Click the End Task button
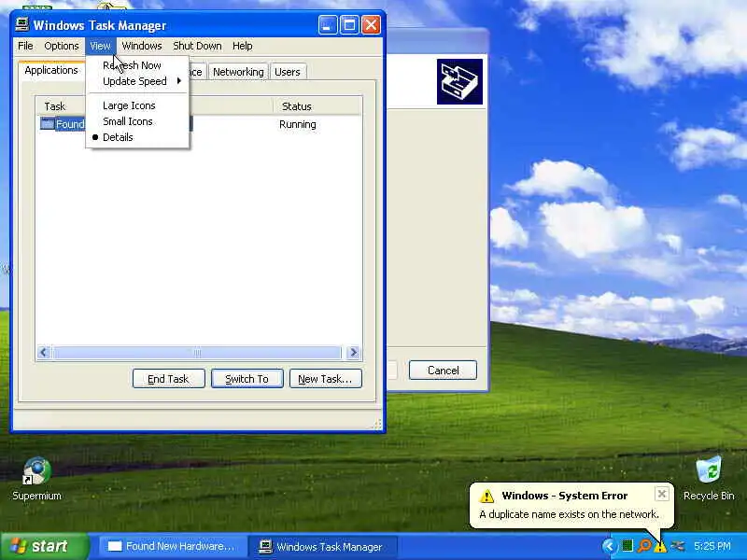Viewport: 747px width, 560px height. pos(169,379)
